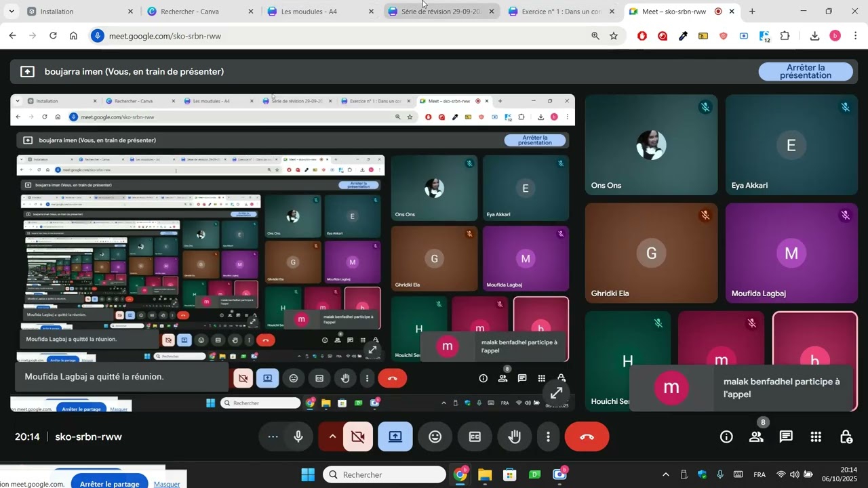The image size is (868, 488).
Task: Click the malak benfadhel join notification
Action: click(742, 388)
